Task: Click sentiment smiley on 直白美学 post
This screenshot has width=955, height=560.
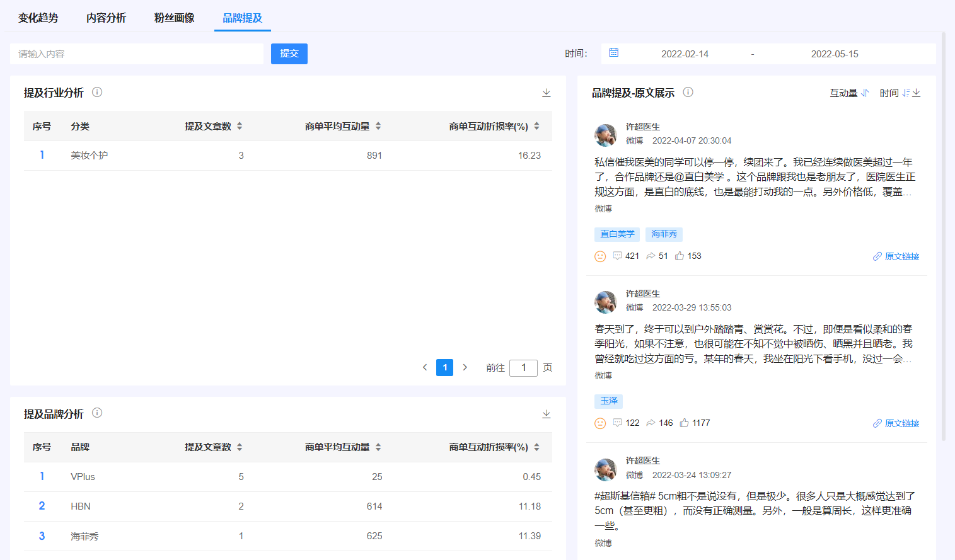Action: [600, 256]
